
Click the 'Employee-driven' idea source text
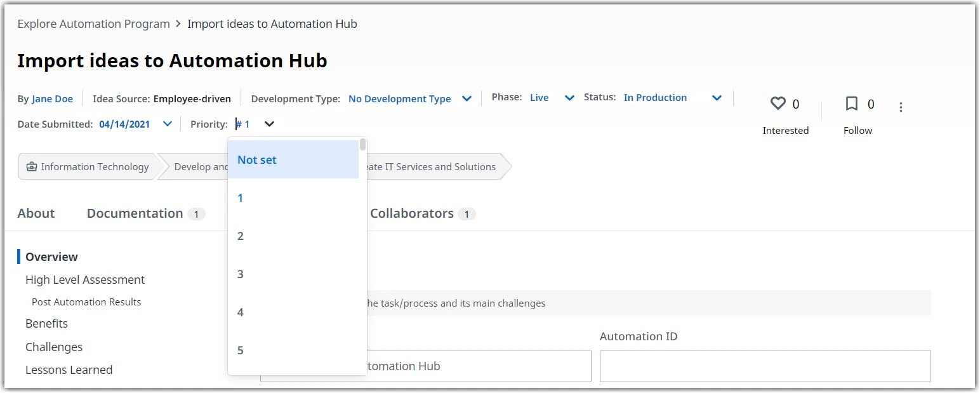point(192,99)
